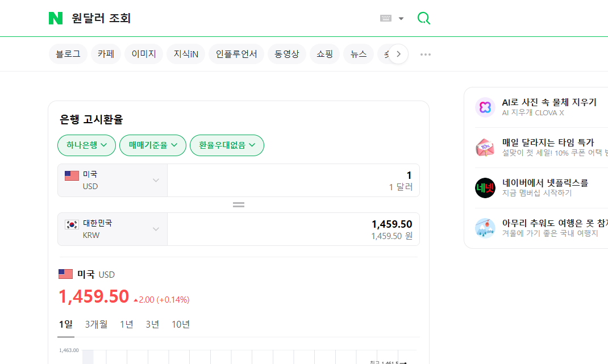608x364 pixels.
Task: Switch to the 블로그 tab
Action: click(68, 53)
